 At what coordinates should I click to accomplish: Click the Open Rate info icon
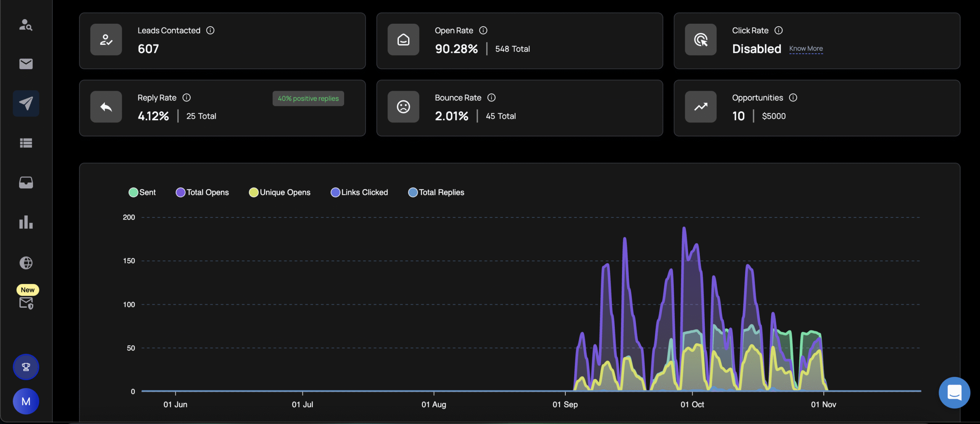[x=483, y=30]
